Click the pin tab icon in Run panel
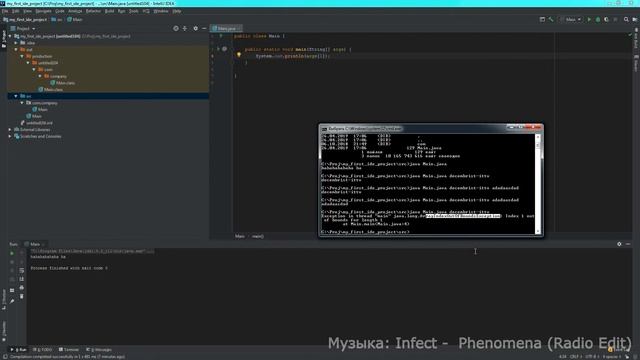Image resolution: width=640 pixels, height=360 pixels. pyautogui.click(x=12, y=301)
